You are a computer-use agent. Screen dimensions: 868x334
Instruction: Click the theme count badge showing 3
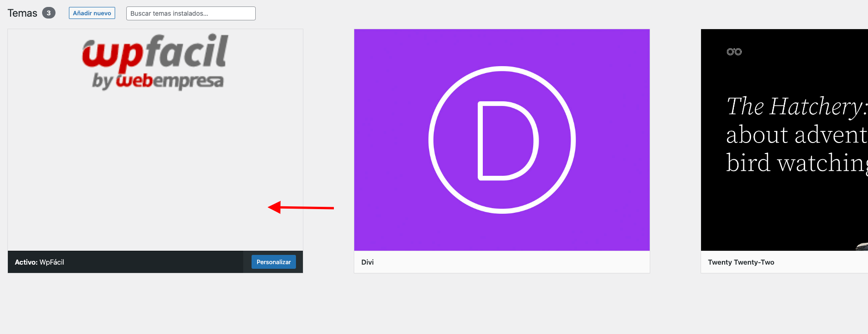(x=49, y=13)
